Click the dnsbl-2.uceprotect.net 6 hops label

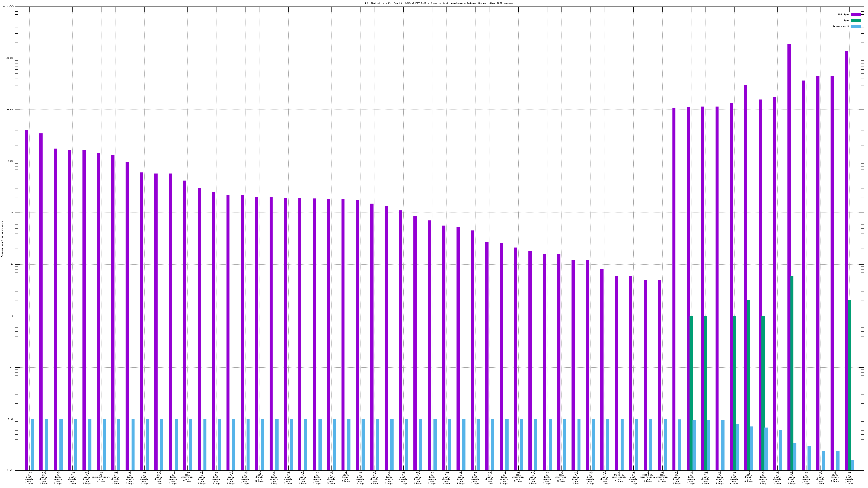(x=648, y=477)
